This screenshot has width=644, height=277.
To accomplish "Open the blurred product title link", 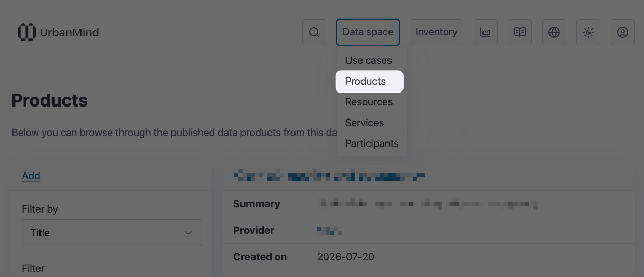I will (x=330, y=176).
